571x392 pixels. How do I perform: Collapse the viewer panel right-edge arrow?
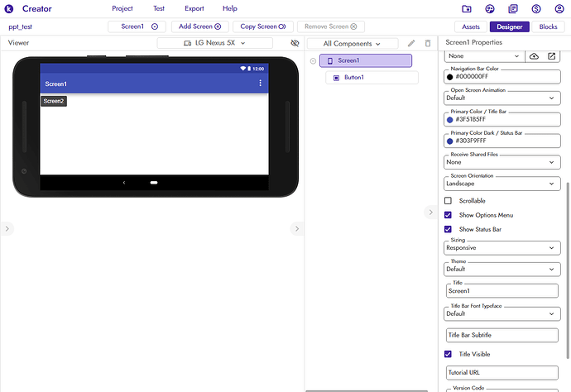point(297,229)
